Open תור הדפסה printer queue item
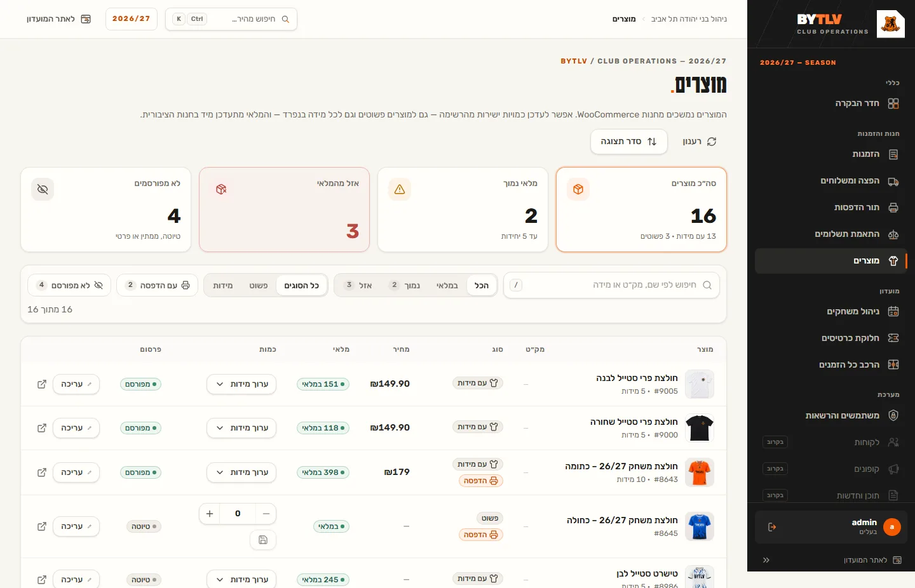The image size is (915, 588). (x=830, y=208)
